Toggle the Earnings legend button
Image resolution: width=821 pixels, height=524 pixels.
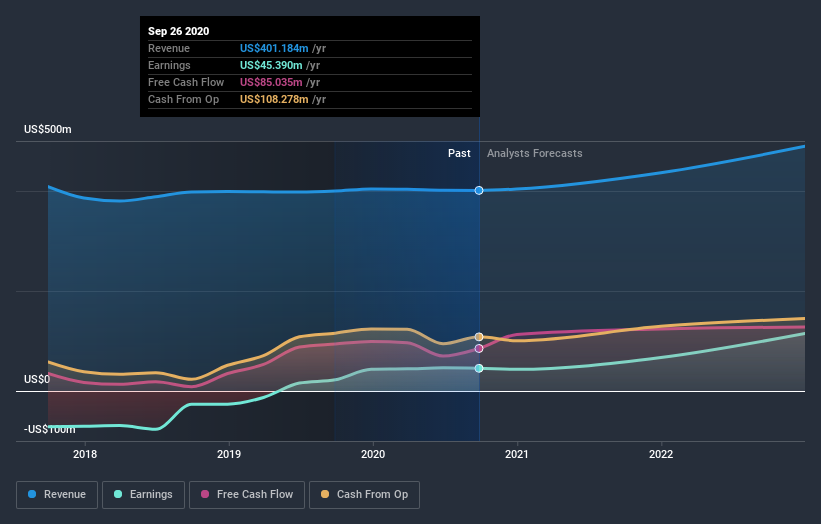coord(143,495)
